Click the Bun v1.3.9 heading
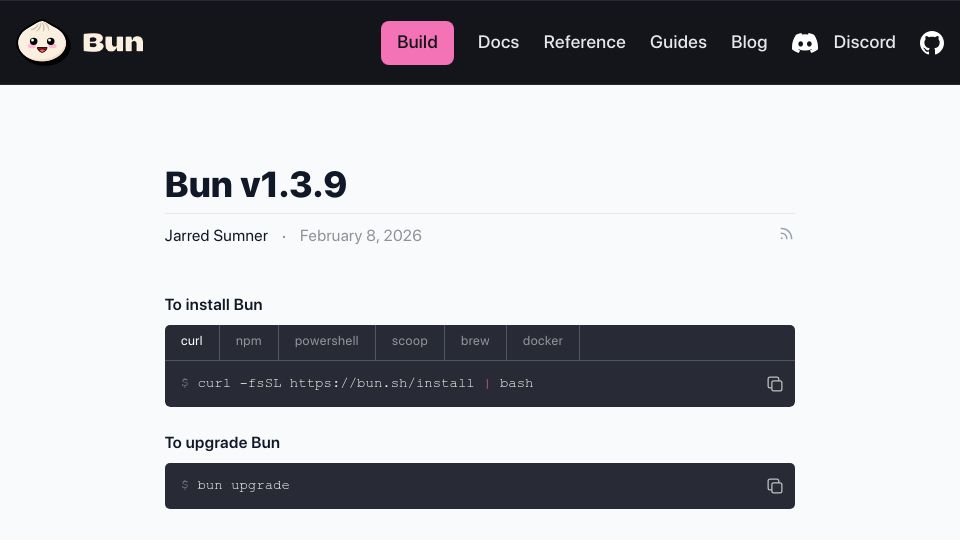This screenshot has width=960, height=540. [255, 184]
